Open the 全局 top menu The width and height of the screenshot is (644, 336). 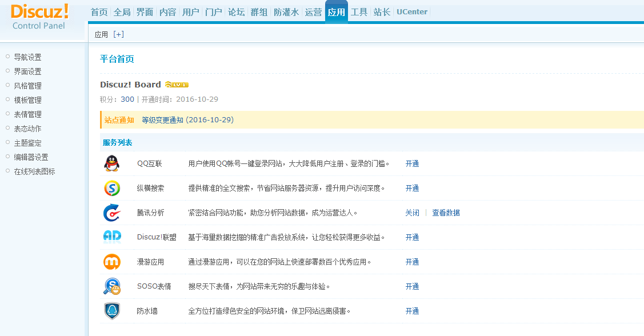pyautogui.click(x=122, y=12)
